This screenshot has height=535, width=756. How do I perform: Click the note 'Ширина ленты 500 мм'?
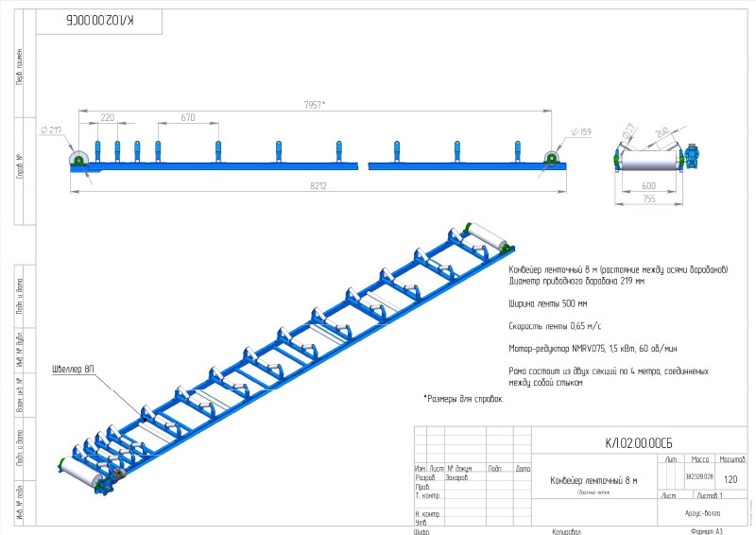[x=548, y=303]
